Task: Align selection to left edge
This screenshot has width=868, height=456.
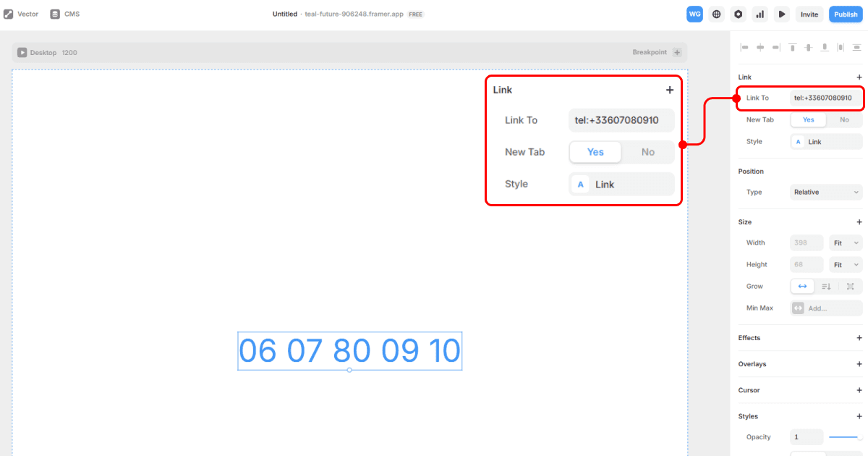Action: pos(744,47)
